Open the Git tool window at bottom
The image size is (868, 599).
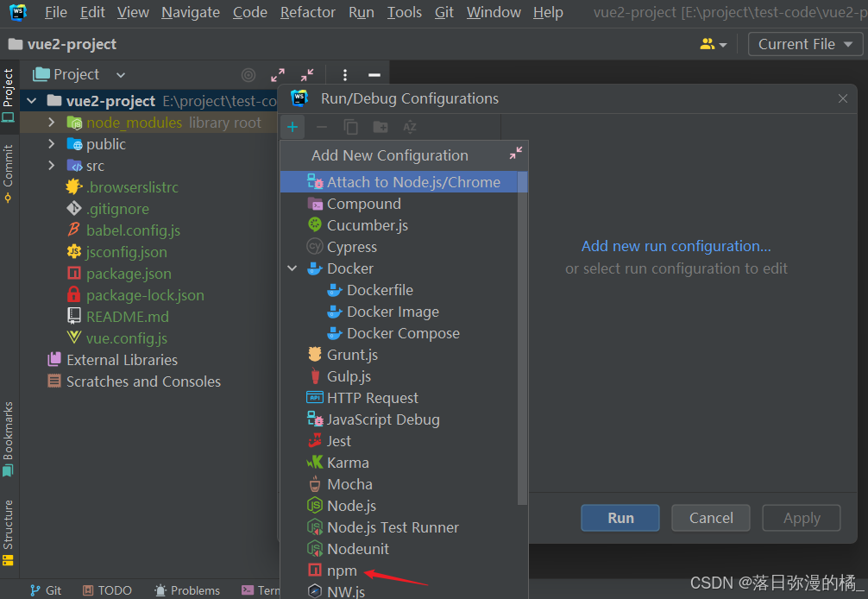point(46,590)
